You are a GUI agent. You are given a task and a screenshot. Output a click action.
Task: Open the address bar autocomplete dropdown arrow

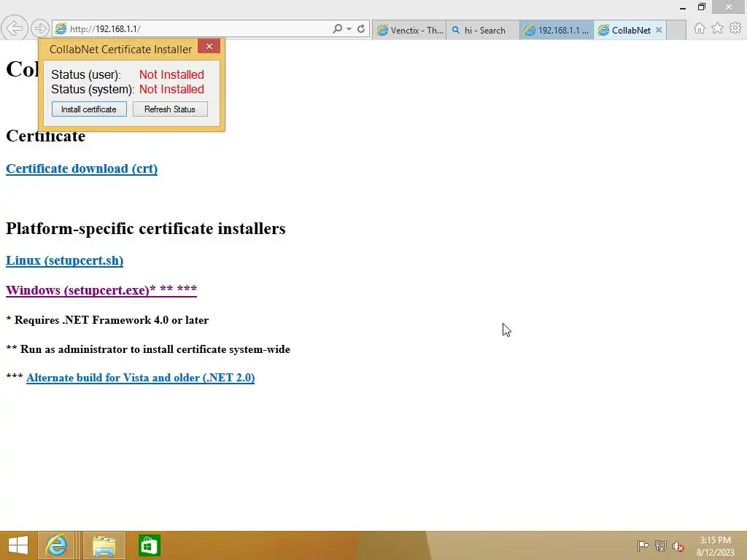coord(349,29)
